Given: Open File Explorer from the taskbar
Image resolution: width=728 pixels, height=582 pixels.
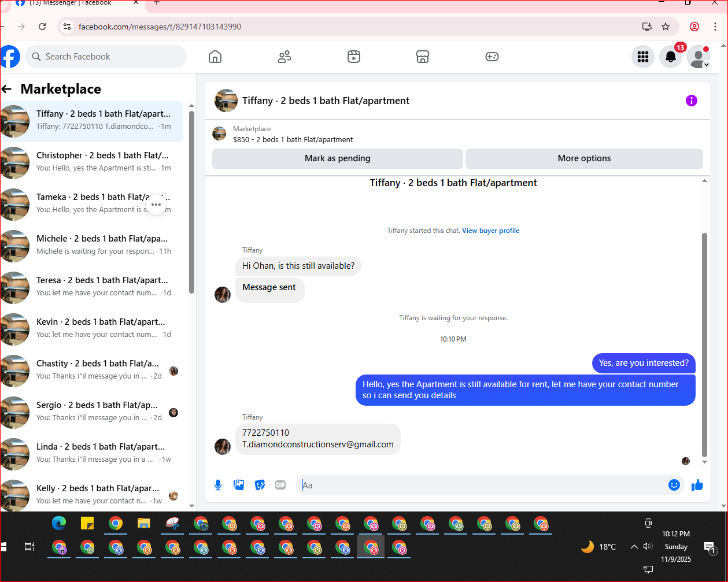Looking at the screenshot, I should click(144, 524).
